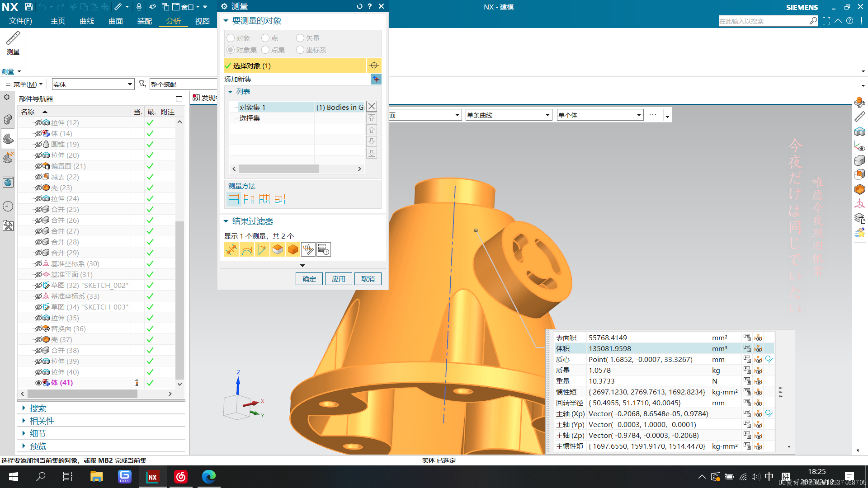
Task: Open the 实体 selection filter dropdown
Action: coord(130,84)
